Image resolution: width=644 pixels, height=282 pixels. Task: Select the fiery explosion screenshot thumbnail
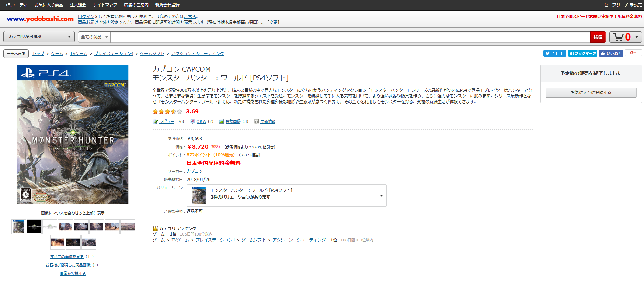58,242
